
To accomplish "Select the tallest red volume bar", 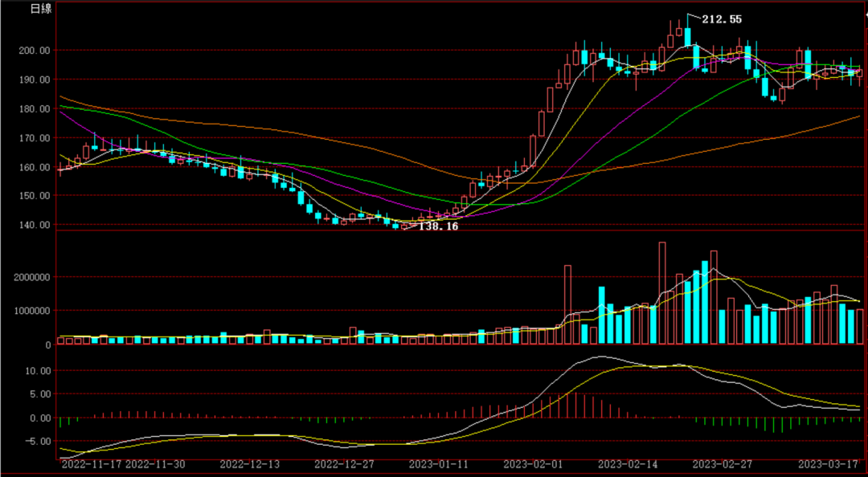I will pyautogui.click(x=662, y=293).
